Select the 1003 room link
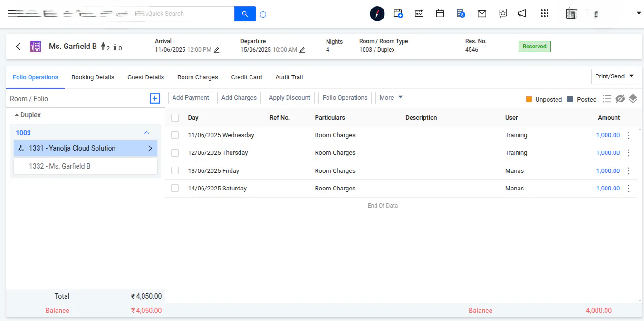The image size is (644, 321). [23, 133]
